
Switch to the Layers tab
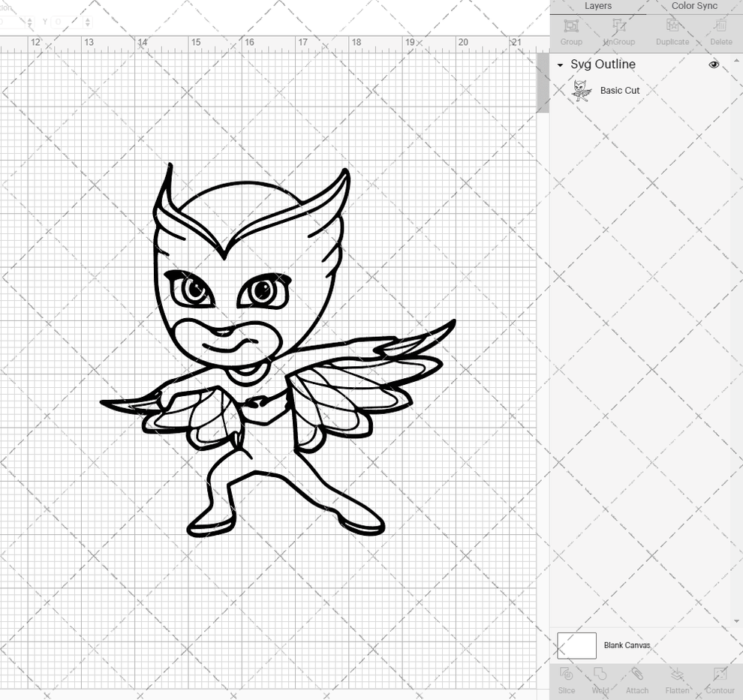point(598,6)
